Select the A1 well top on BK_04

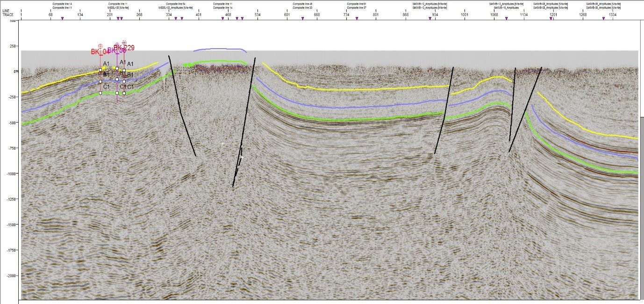click(x=100, y=70)
